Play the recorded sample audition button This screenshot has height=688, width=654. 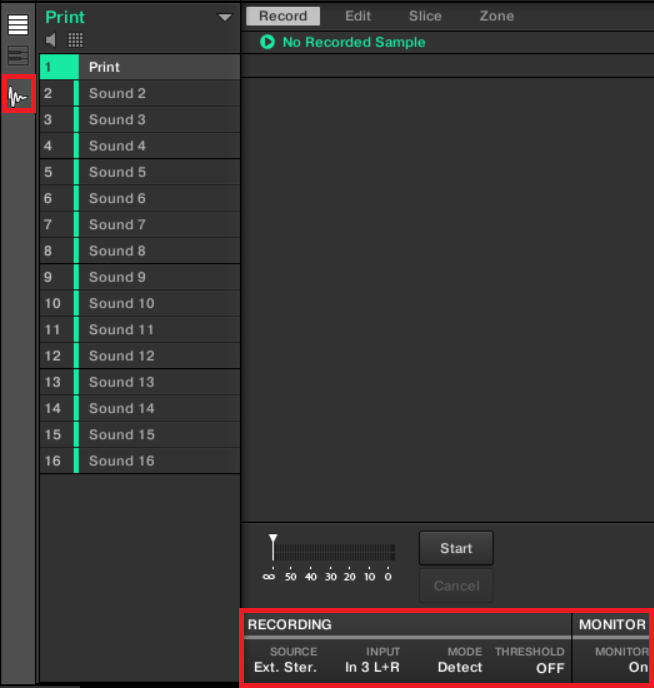point(267,42)
